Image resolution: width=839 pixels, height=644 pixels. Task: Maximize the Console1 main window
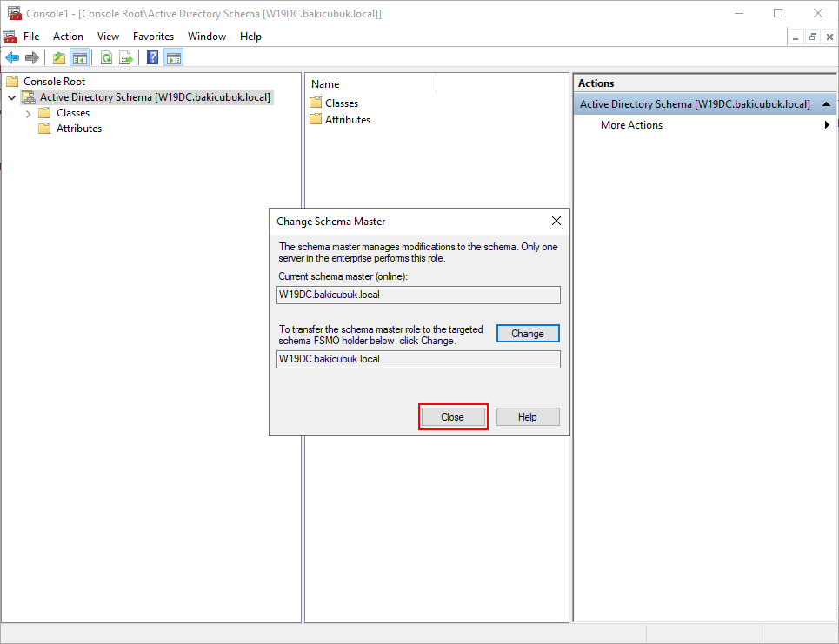(778, 13)
